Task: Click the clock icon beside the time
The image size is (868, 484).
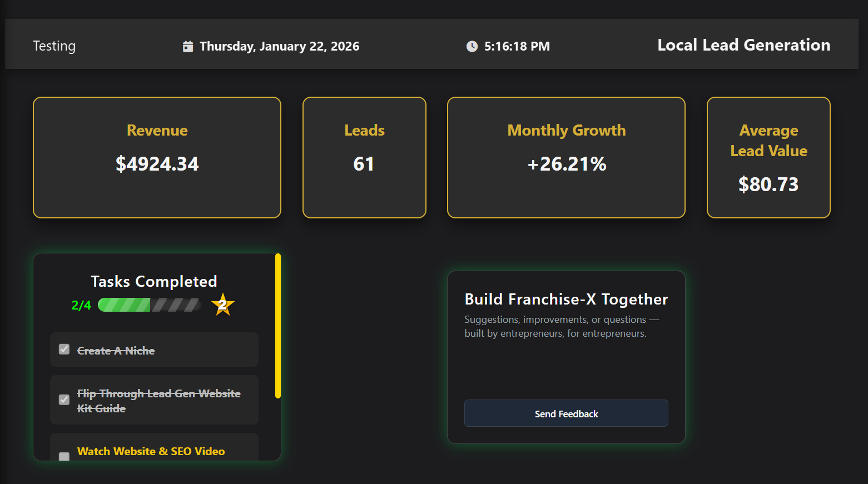Action: pyautogui.click(x=472, y=47)
